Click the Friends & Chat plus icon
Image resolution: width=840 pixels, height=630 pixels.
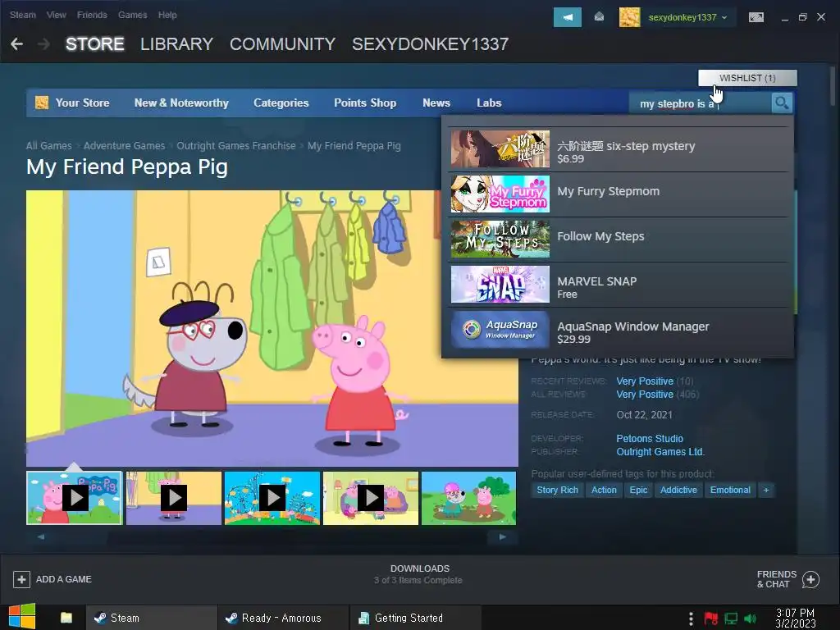point(810,579)
